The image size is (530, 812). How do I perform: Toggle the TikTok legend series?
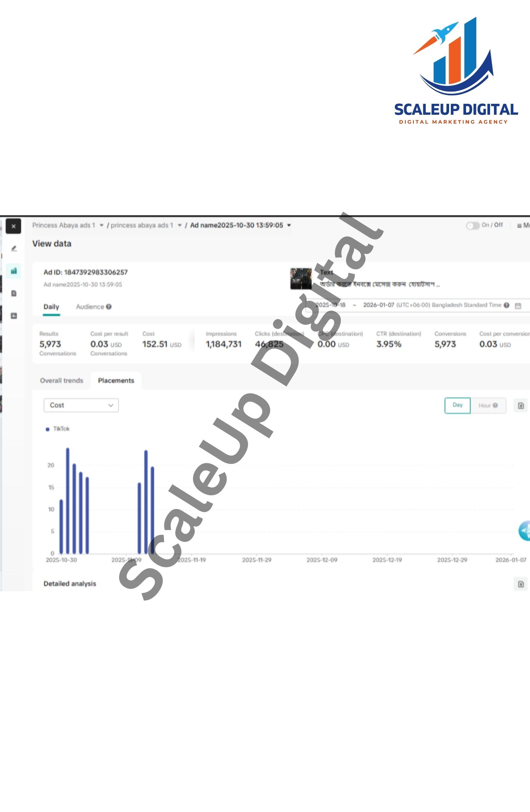pyautogui.click(x=58, y=429)
